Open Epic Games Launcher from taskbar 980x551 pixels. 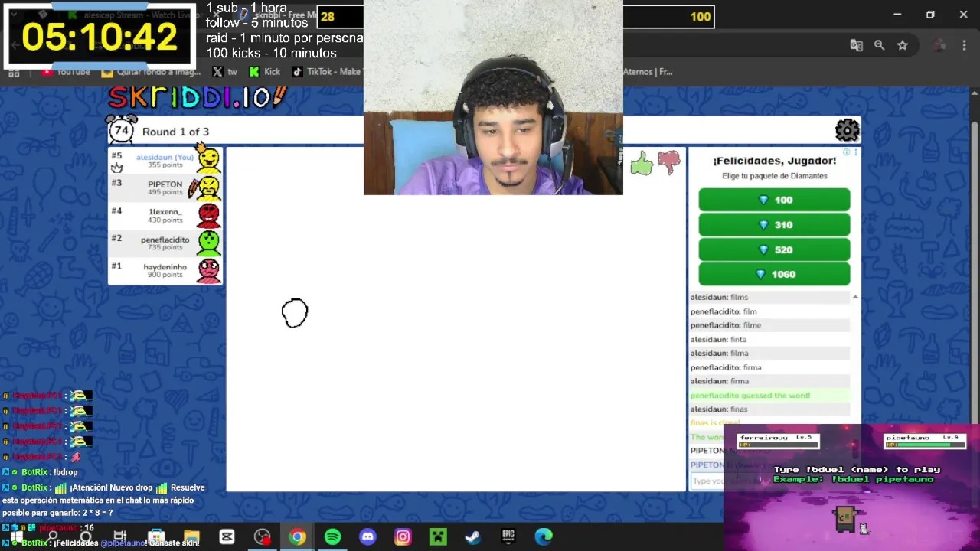508,537
